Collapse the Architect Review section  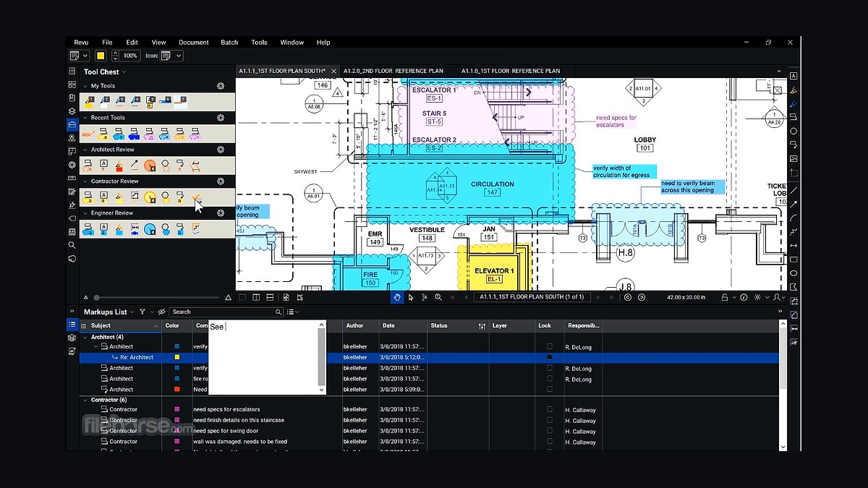click(x=85, y=150)
